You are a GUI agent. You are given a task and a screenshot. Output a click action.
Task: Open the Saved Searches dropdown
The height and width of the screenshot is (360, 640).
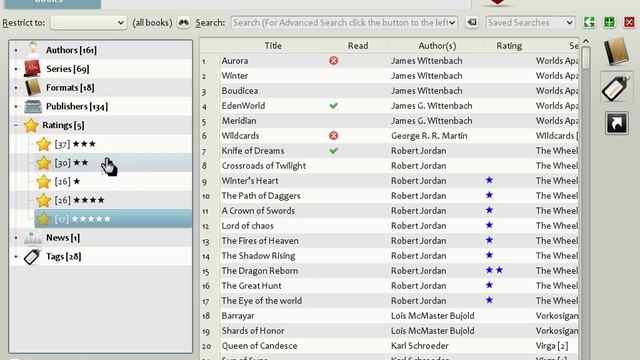pyautogui.click(x=531, y=22)
